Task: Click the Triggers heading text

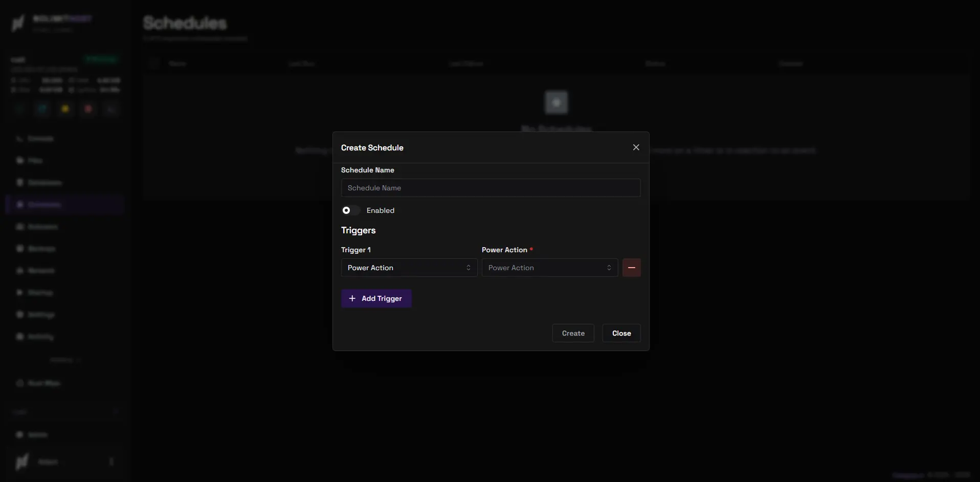Action: (x=358, y=230)
